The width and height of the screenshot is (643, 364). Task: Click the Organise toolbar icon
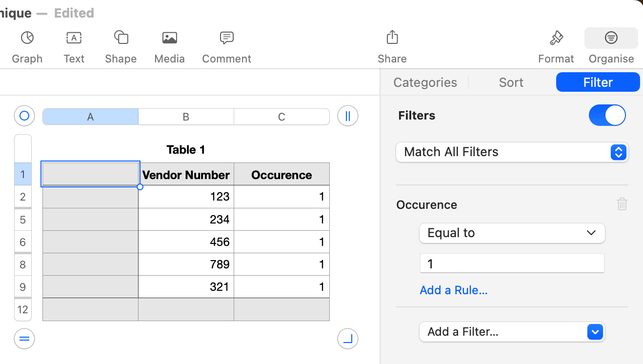[x=611, y=38]
